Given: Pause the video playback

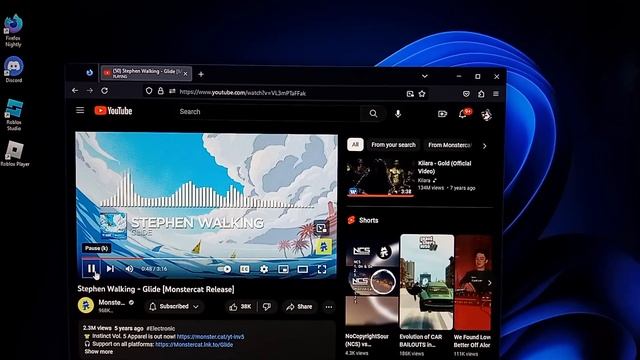Looking at the screenshot, I should (x=91, y=269).
